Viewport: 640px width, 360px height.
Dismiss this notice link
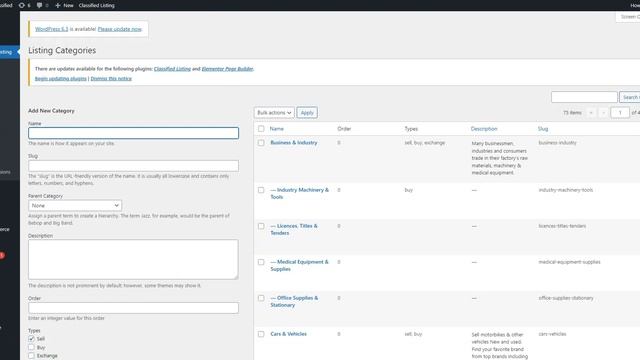click(x=111, y=78)
